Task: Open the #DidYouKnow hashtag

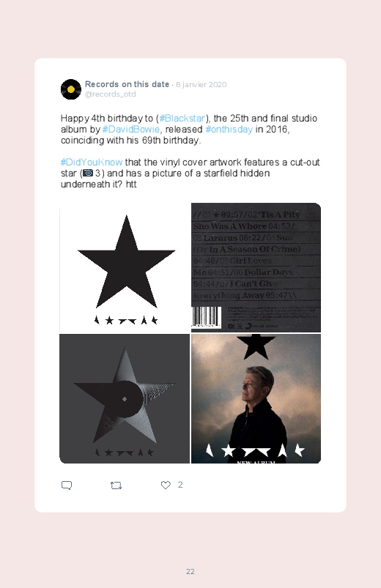Action: 92,162
